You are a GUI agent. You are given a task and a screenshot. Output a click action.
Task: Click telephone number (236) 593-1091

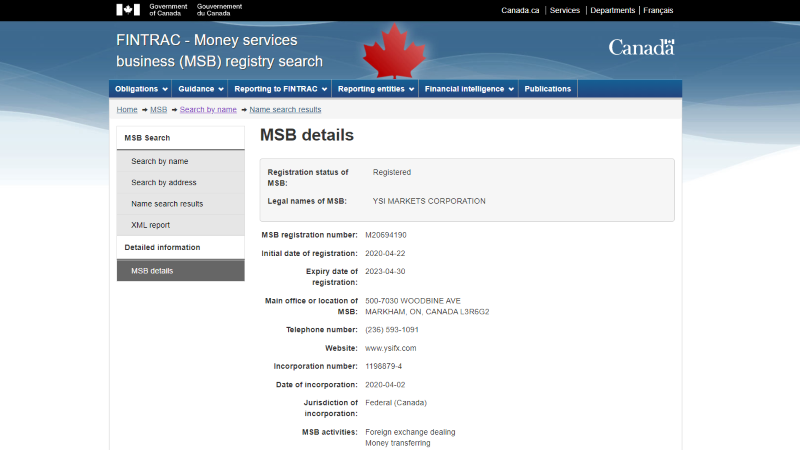(x=392, y=330)
